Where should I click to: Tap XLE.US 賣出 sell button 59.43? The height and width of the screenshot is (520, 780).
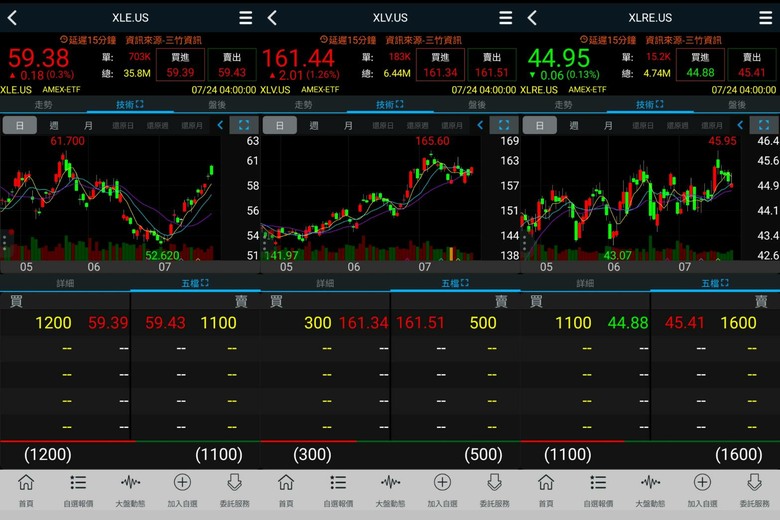point(232,65)
